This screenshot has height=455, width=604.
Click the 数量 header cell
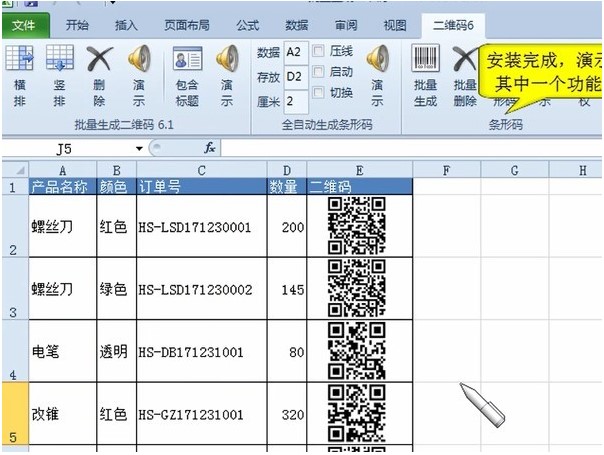[287, 186]
